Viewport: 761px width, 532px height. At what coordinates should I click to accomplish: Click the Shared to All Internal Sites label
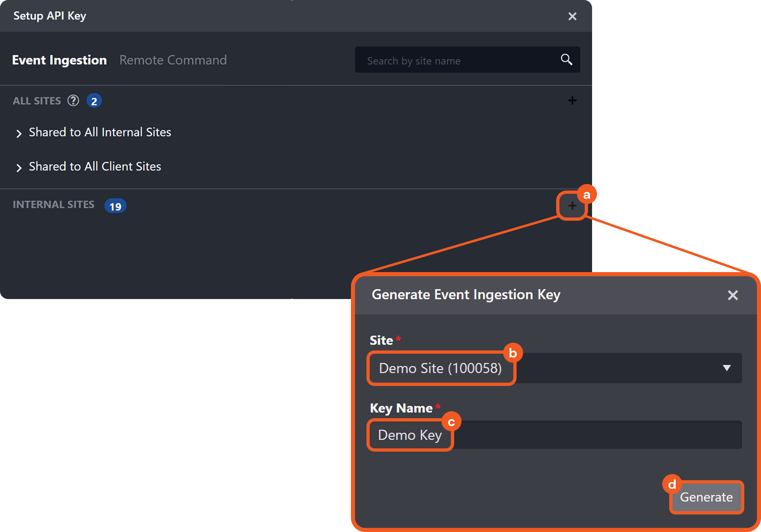pos(100,132)
